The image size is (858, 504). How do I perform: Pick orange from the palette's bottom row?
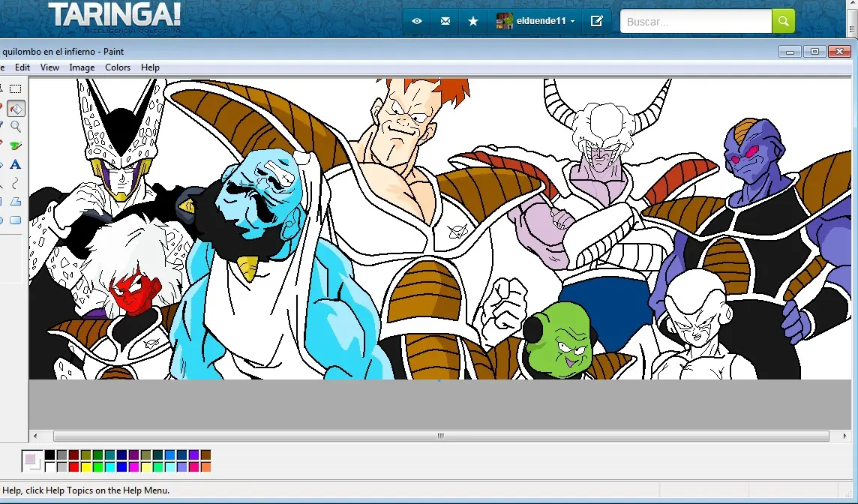[x=206, y=466]
